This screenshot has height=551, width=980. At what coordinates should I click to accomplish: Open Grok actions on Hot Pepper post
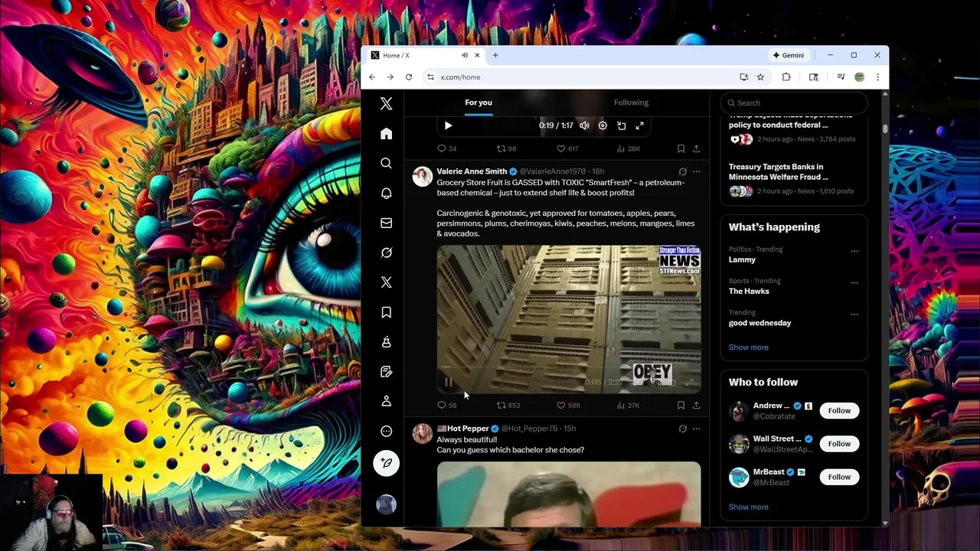[x=682, y=429]
